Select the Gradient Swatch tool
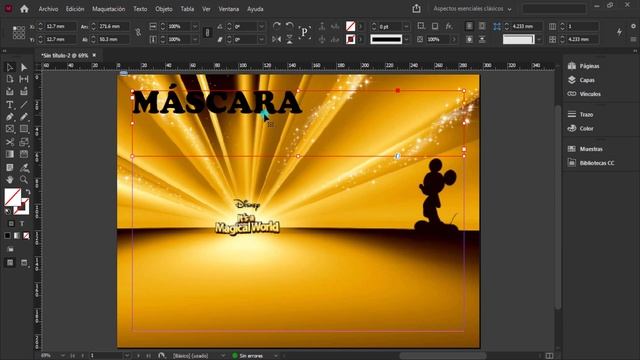This screenshot has width=640, height=360. click(x=10, y=154)
